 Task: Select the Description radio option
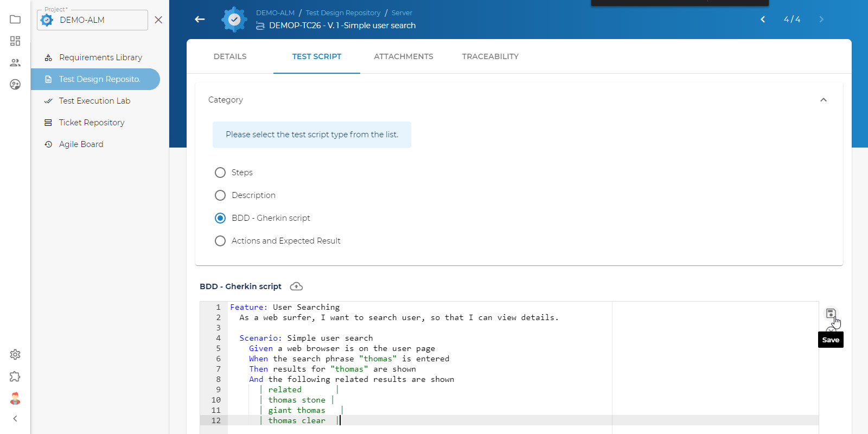(220, 195)
